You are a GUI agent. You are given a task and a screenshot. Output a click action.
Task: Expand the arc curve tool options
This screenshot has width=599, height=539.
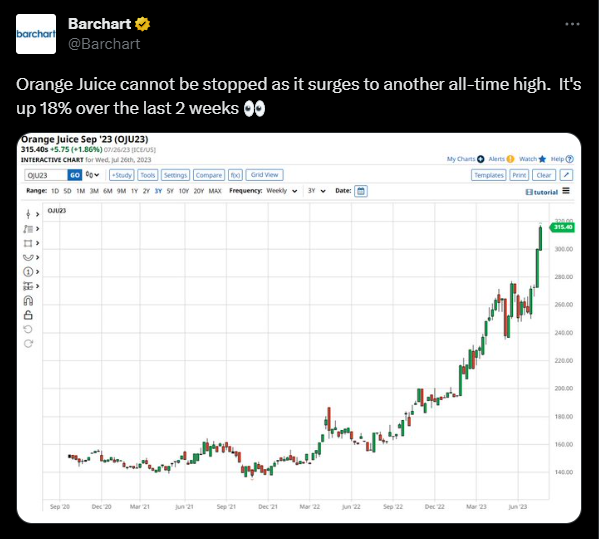37,257
